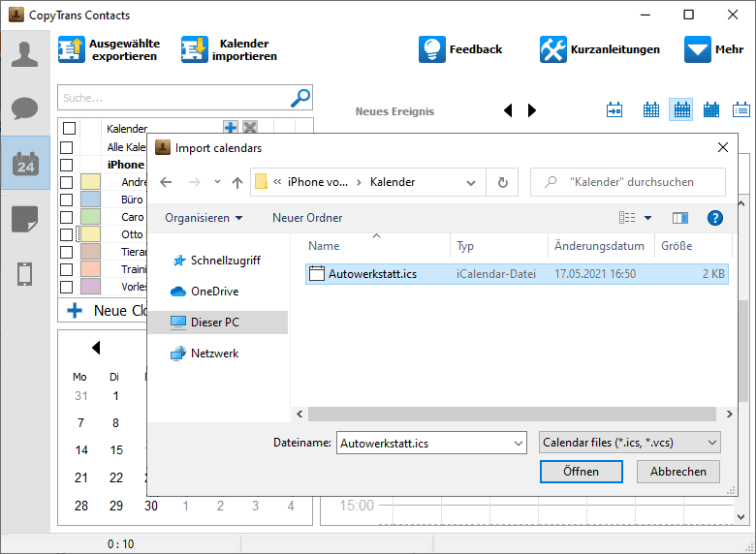Switch to day view calendar icon
The image size is (756, 554).
(651, 109)
